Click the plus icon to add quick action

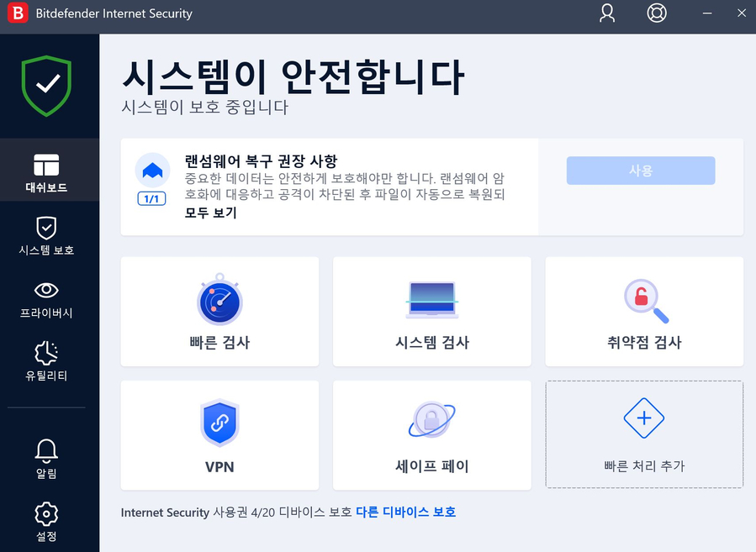coord(644,418)
